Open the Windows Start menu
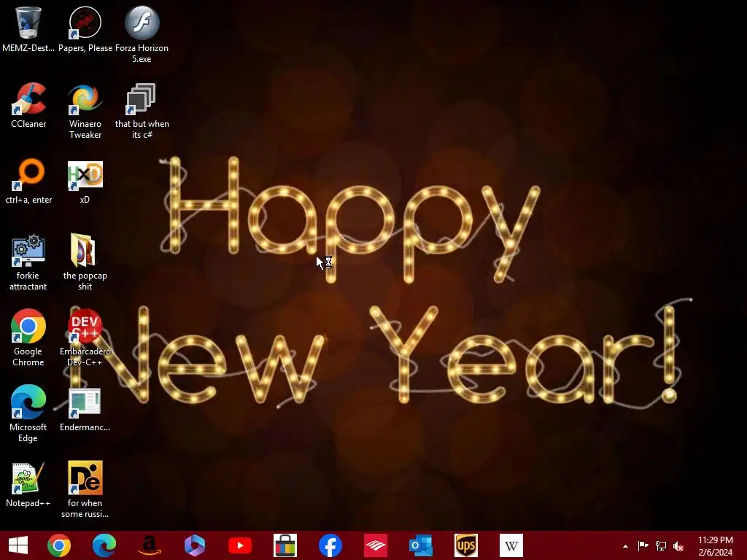 click(x=18, y=545)
